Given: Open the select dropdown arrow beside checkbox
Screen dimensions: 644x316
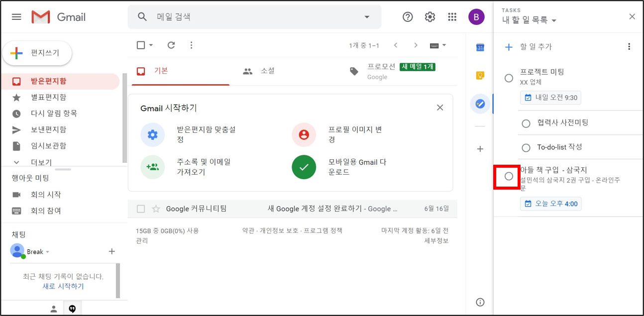Looking at the screenshot, I should click(x=151, y=45).
